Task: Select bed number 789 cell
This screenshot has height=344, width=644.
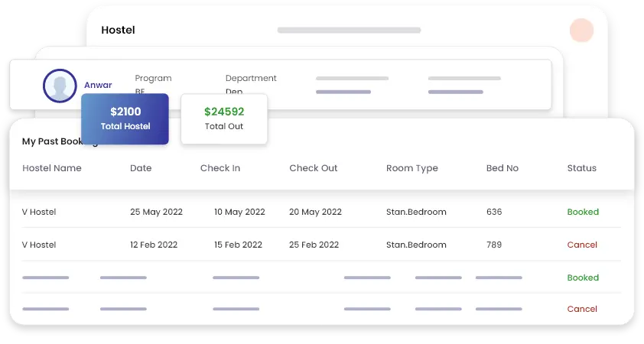Action: click(494, 245)
